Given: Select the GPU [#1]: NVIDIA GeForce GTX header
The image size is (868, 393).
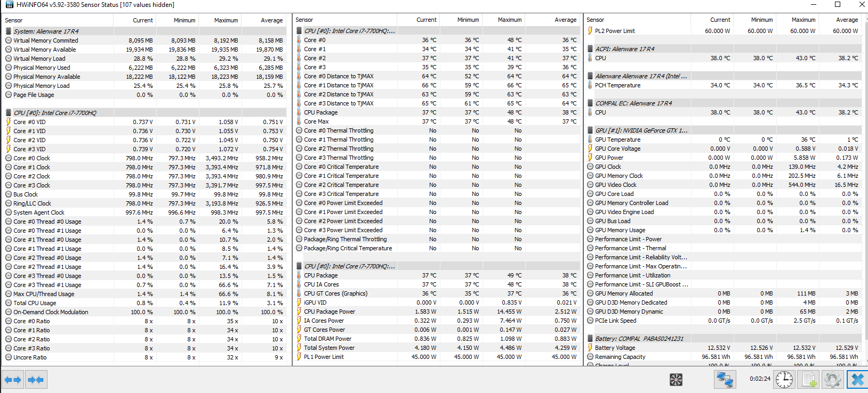Looking at the screenshot, I should click(641, 130).
